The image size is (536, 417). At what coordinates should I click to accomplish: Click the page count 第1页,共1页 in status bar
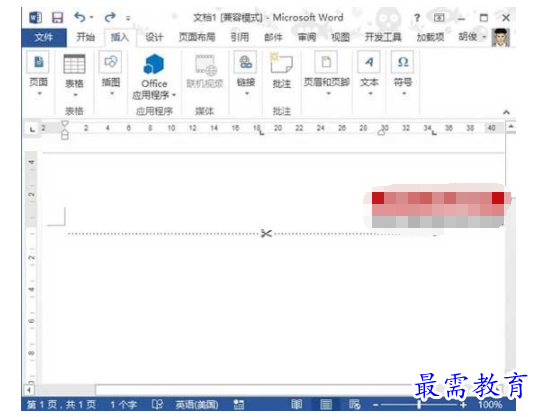[62, 405]
